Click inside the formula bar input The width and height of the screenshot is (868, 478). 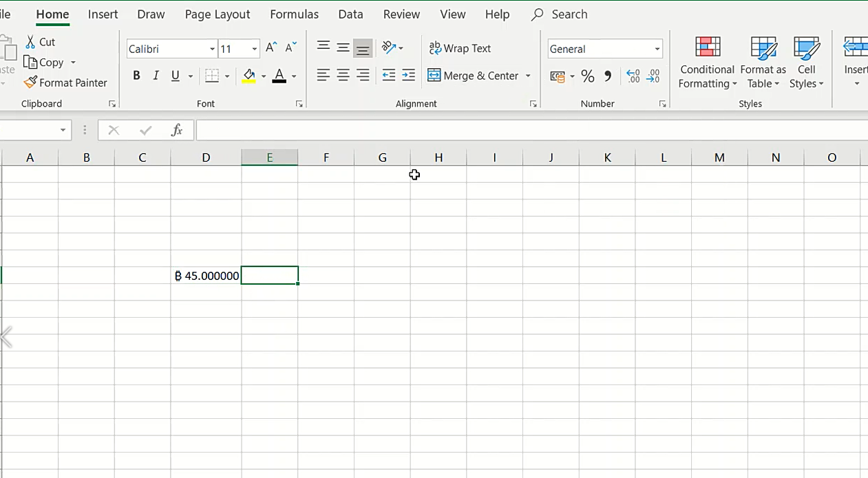[531, 130]
